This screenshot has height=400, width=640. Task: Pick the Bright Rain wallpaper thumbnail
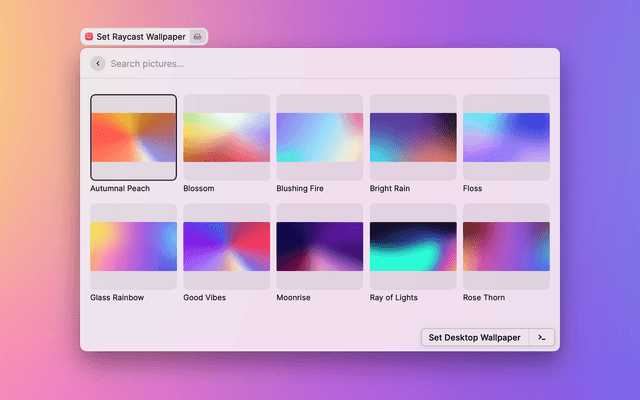pos(413,137)
